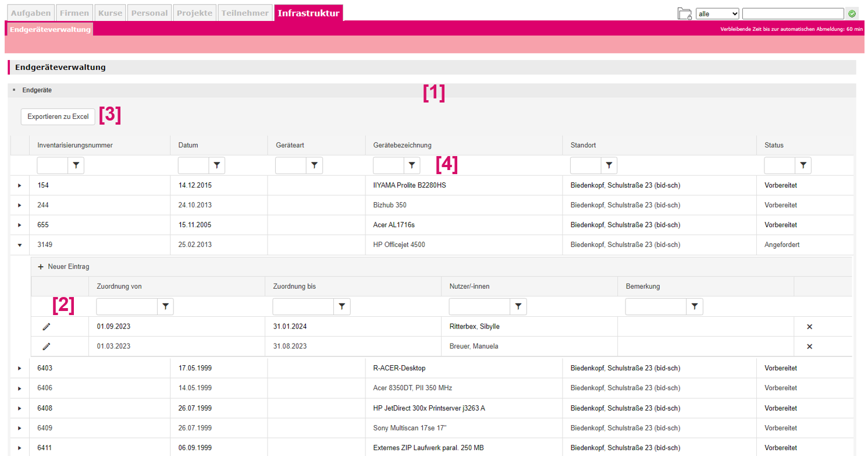Click Exportieren zu Excel button

point(58,116)
